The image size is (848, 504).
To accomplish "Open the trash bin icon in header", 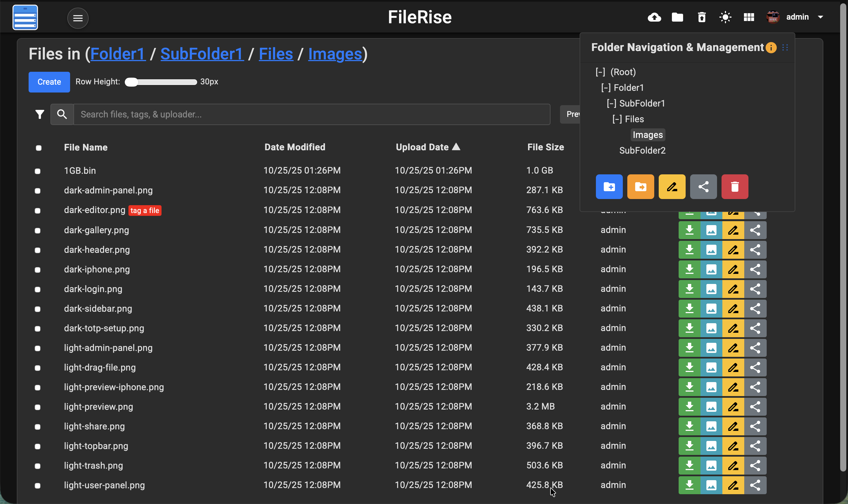I will point(702,17).
